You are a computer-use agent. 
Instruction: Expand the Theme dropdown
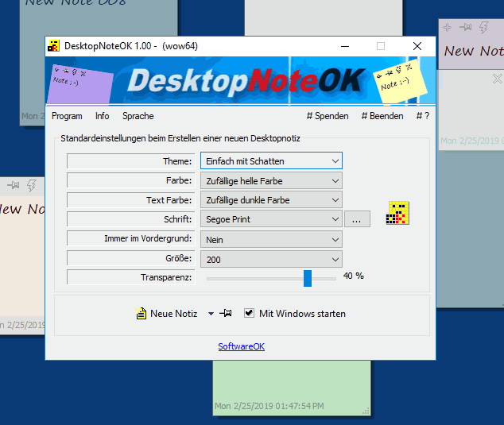coord(271,160)
